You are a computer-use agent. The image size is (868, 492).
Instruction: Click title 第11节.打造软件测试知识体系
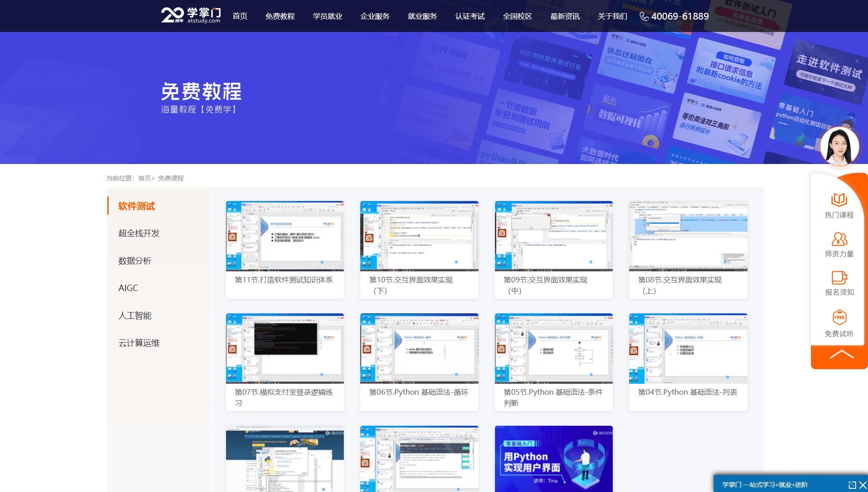[x=284, y=280]
